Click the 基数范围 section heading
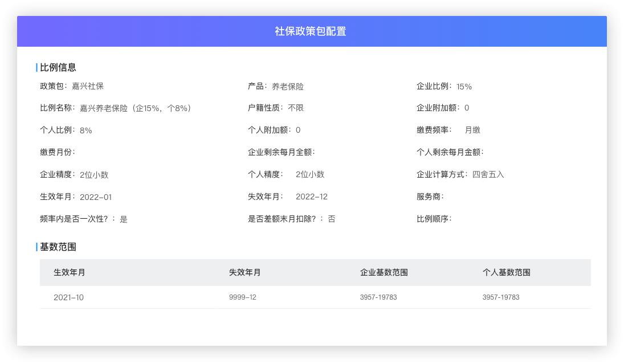The width and height of the screenshot is (624, 364). pos(58,247)
